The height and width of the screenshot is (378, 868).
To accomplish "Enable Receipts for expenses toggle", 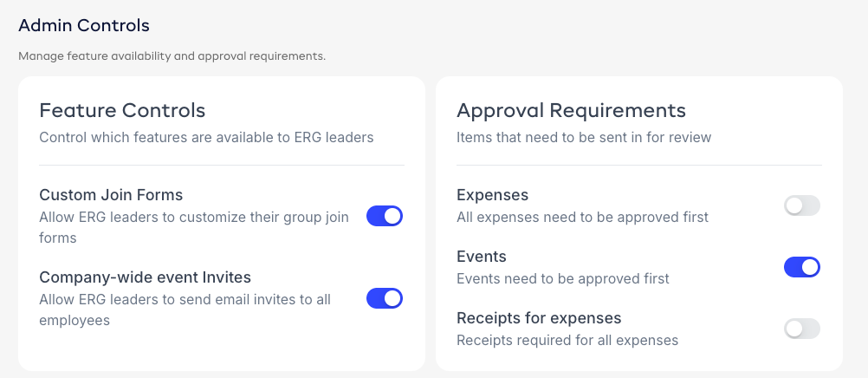I will (x=801, y=329).
